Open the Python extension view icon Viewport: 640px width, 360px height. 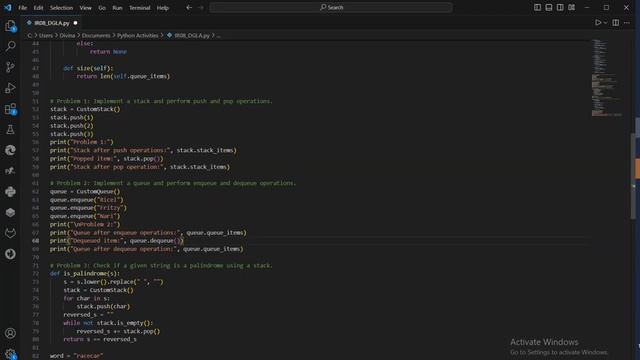10,192
